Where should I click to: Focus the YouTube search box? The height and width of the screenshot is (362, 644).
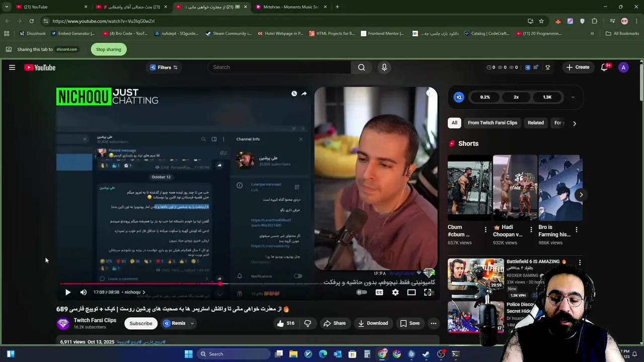tap(279, 67)
